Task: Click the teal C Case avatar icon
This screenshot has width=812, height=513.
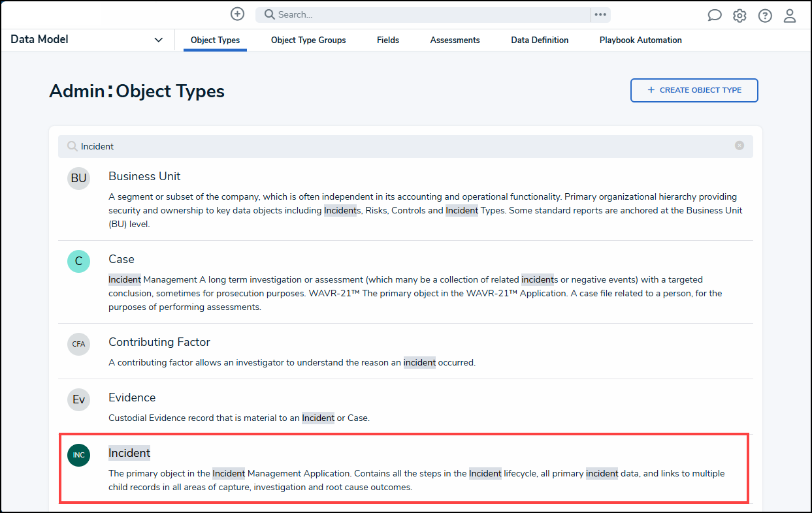Action: pyautogui.click(x=78, y=261)
